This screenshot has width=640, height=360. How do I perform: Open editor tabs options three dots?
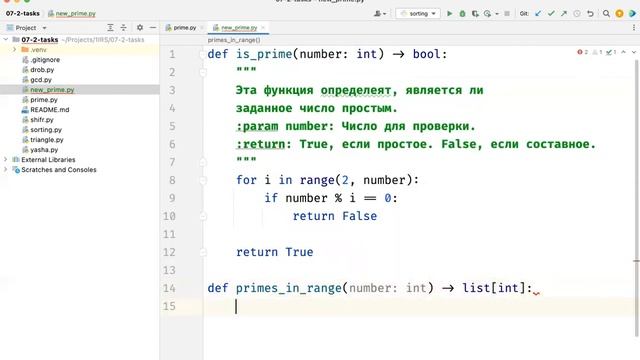click(x=633, y=28)
